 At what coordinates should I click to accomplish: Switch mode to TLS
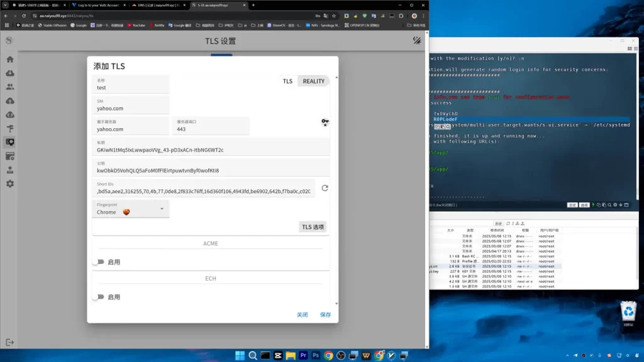pos(287,81)
